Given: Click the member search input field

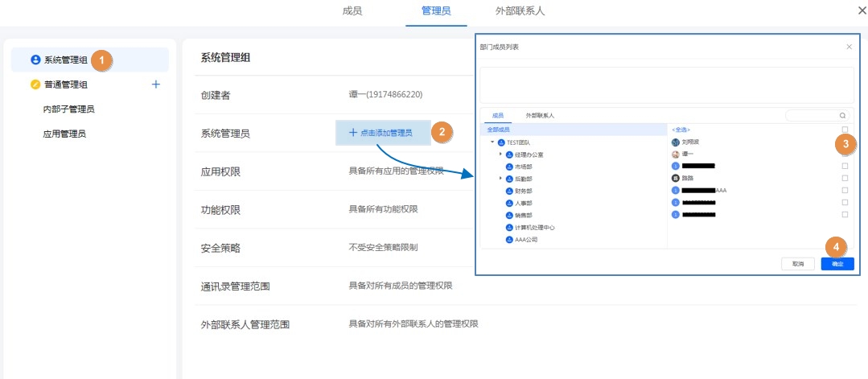Looking at the screenshot, I should click(811, 116).
